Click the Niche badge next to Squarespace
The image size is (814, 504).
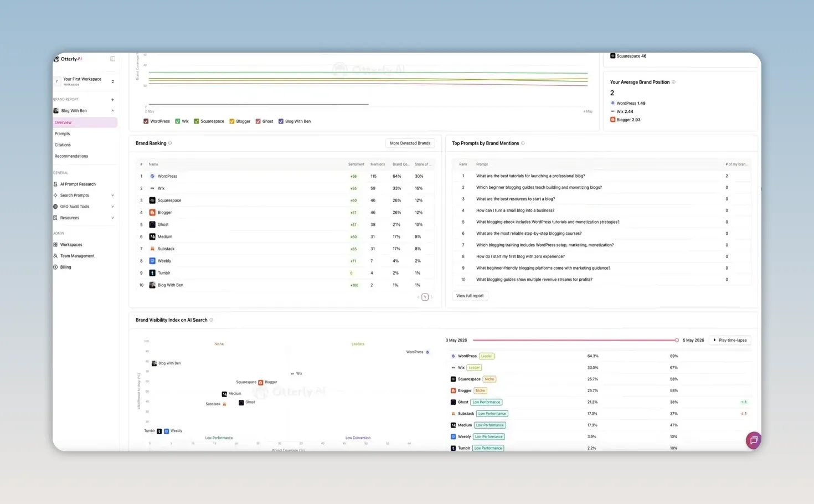[489, 379]
